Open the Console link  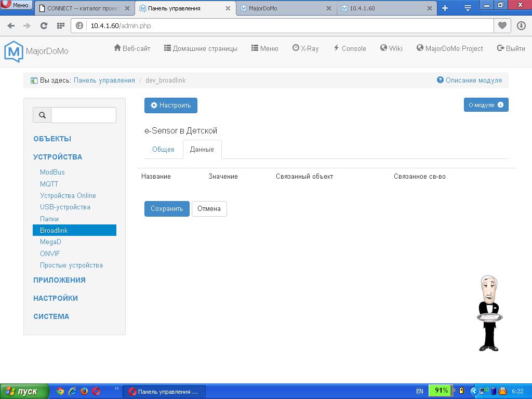(350, 48)
